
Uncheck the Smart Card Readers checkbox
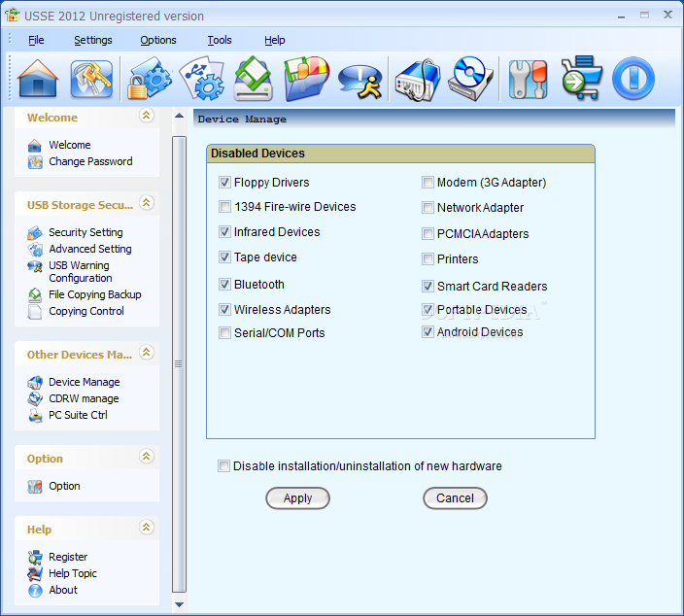tap(427, 287)
